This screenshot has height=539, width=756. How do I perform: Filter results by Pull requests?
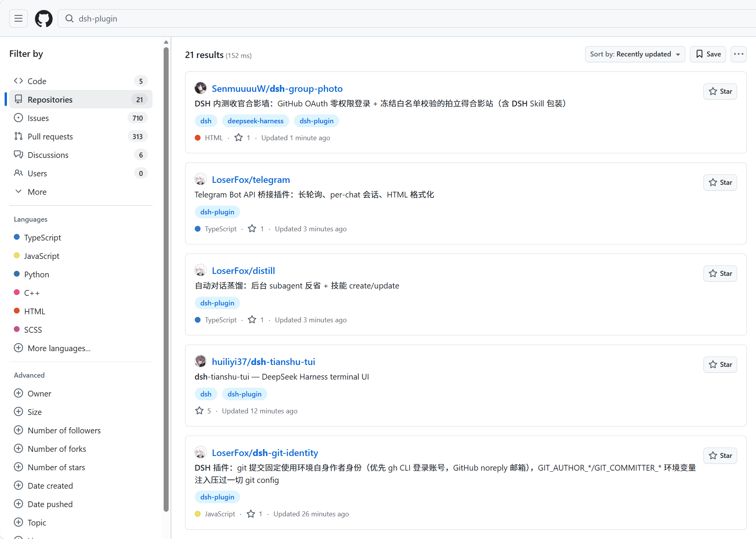coord(81,136)
